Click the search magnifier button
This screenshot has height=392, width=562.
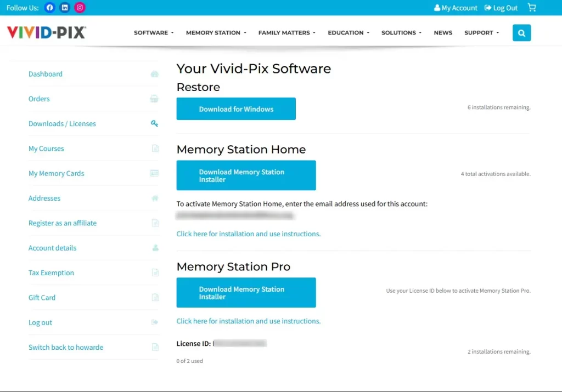click(x=521, y=33)
